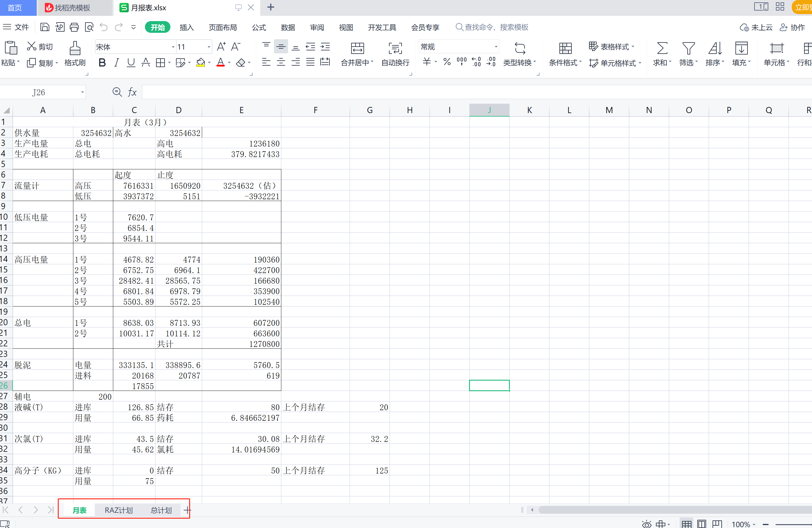Click the Format Painter (格式刷) icon

[75, 48]
